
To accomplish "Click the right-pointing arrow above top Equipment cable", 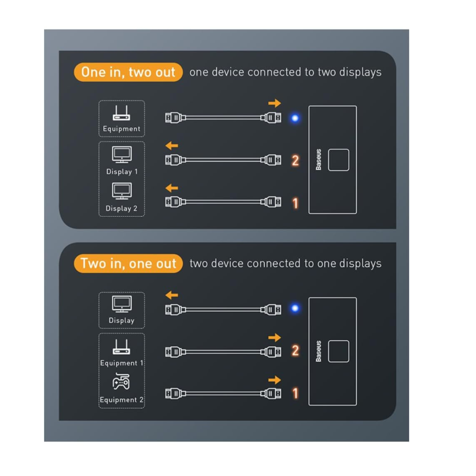I will [x=274, y=103].
